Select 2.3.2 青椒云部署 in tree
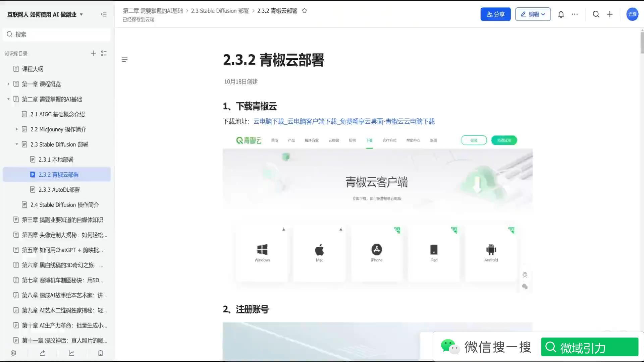Viewport: 644px width, 362px height. pyautogui.click(x=57, y=175)
